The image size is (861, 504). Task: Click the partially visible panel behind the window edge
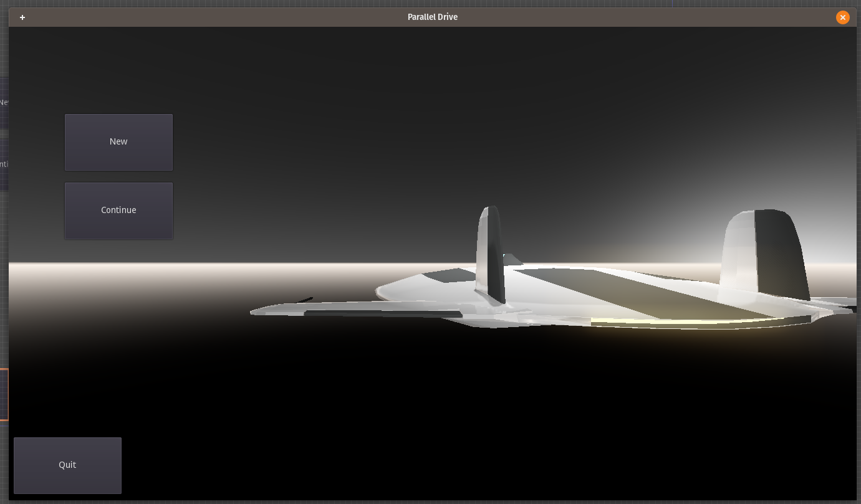tap(4, 134)
